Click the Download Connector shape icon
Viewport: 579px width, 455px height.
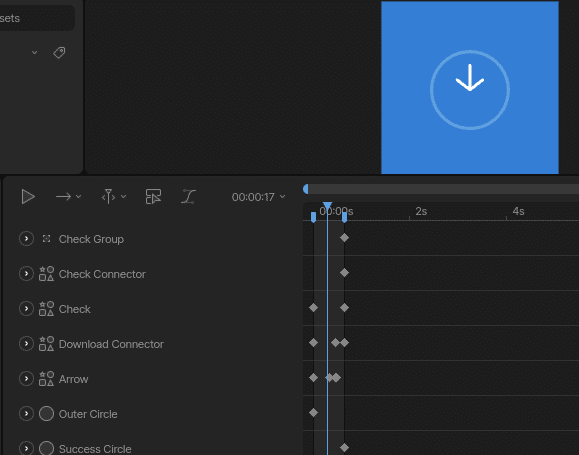(47, 344)
